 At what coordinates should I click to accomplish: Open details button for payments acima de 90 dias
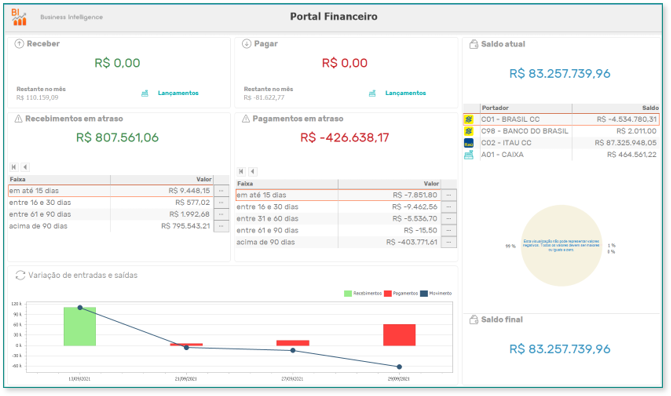(x=448, y=242)
